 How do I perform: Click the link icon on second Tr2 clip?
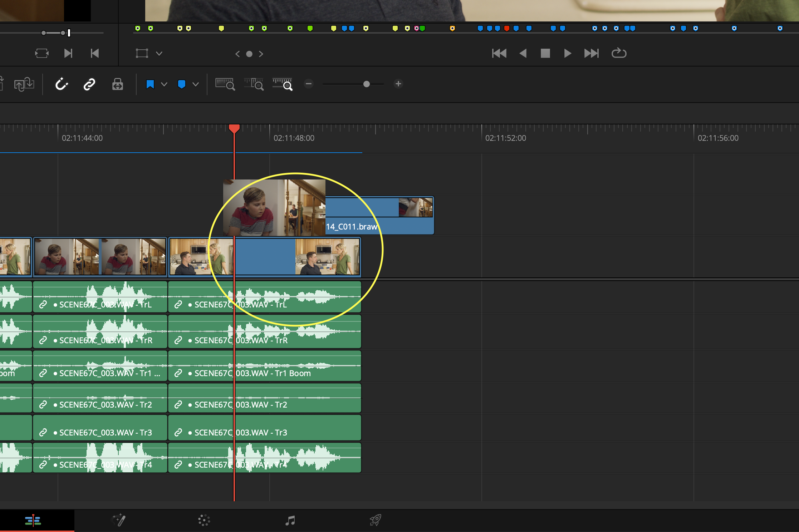[x=178, y=404]
